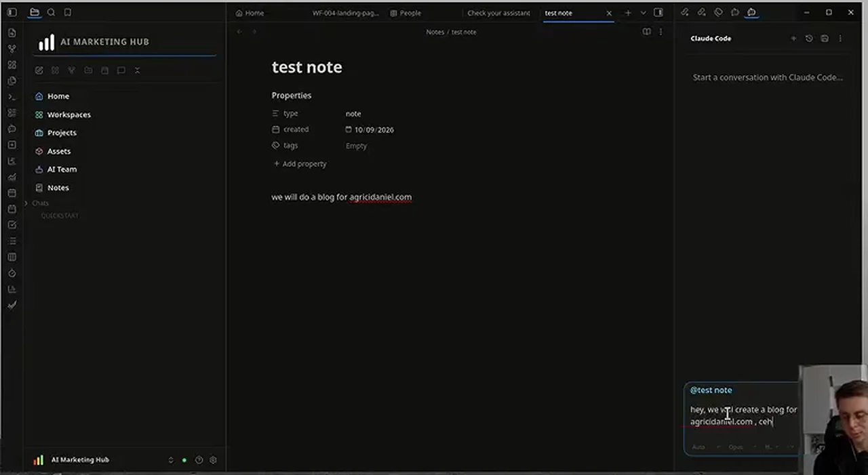Close the test note tab

tap(609, 13)
